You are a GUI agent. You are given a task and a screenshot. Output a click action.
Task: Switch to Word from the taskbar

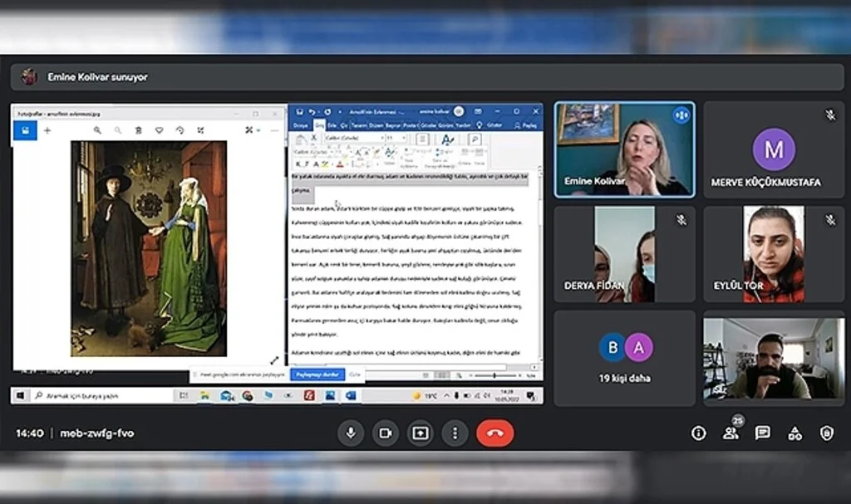pos(351,395)
